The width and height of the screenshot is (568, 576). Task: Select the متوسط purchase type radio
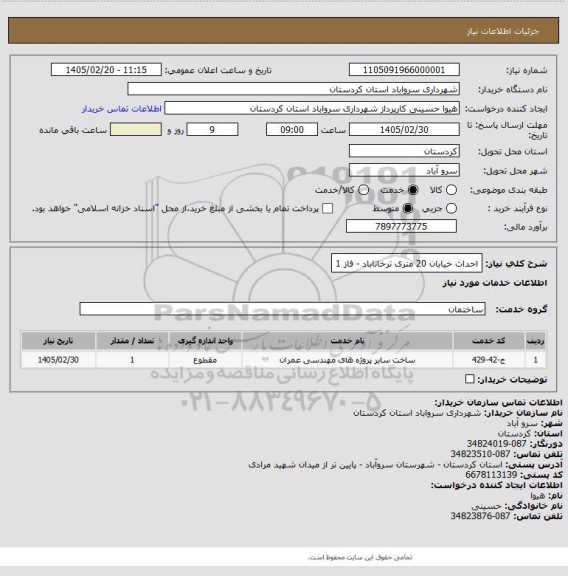tap(408, 209)
